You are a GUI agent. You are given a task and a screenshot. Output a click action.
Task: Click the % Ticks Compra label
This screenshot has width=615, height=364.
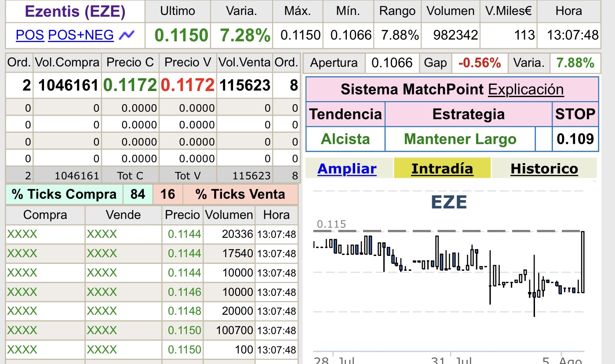tap(64, 194)
